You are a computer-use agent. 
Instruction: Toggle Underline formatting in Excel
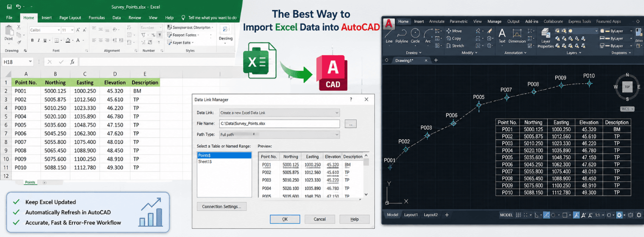(x=44, y=41)
